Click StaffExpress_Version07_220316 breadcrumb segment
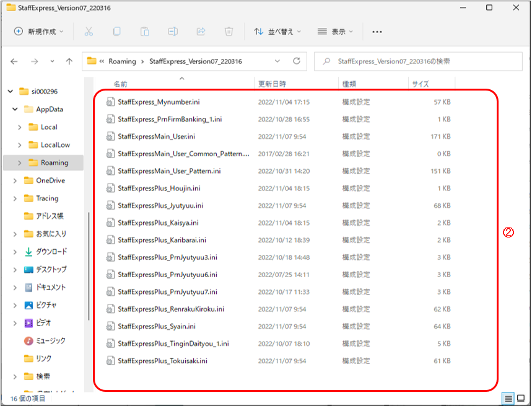The image size is (532, 408). tap(196, 61)
